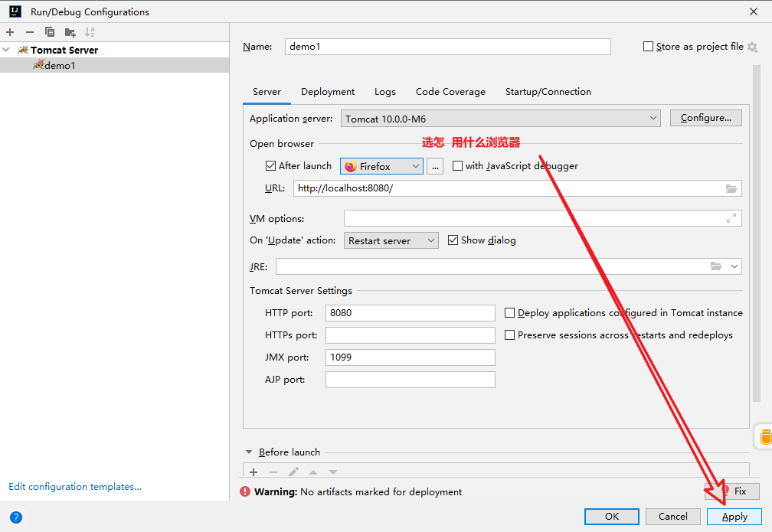Enable with JavaScript debugger option
The image size is (772, 532).
click(x=457, y=166)
